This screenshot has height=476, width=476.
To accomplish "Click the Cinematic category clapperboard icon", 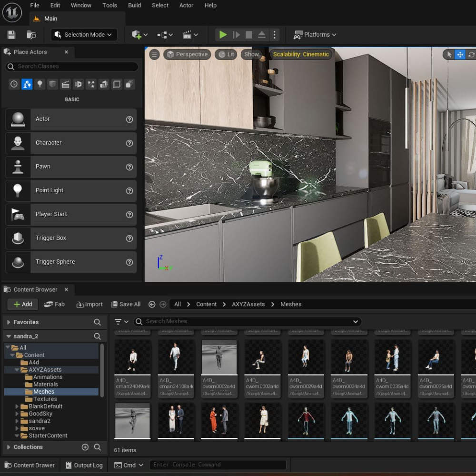I will [66, 84].
